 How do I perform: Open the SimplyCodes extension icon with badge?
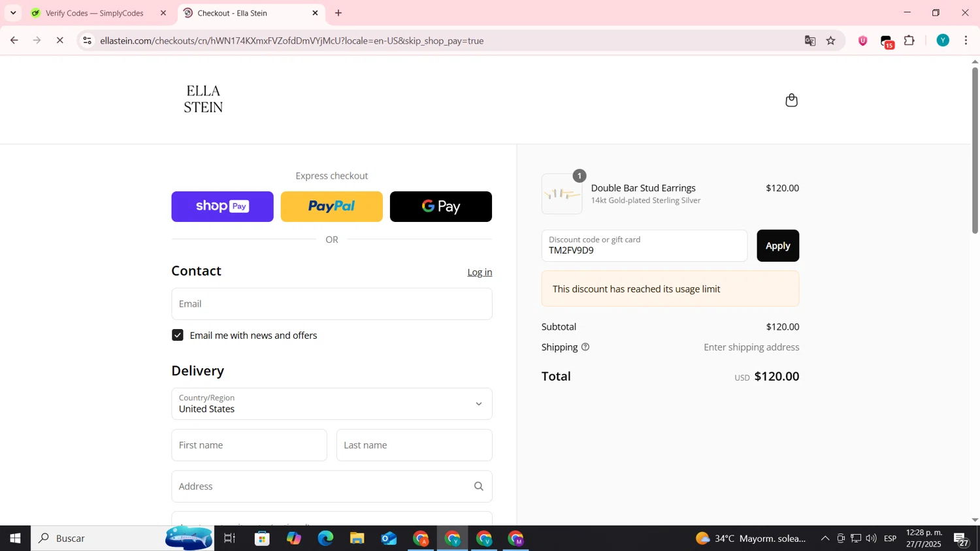(887, 41)
